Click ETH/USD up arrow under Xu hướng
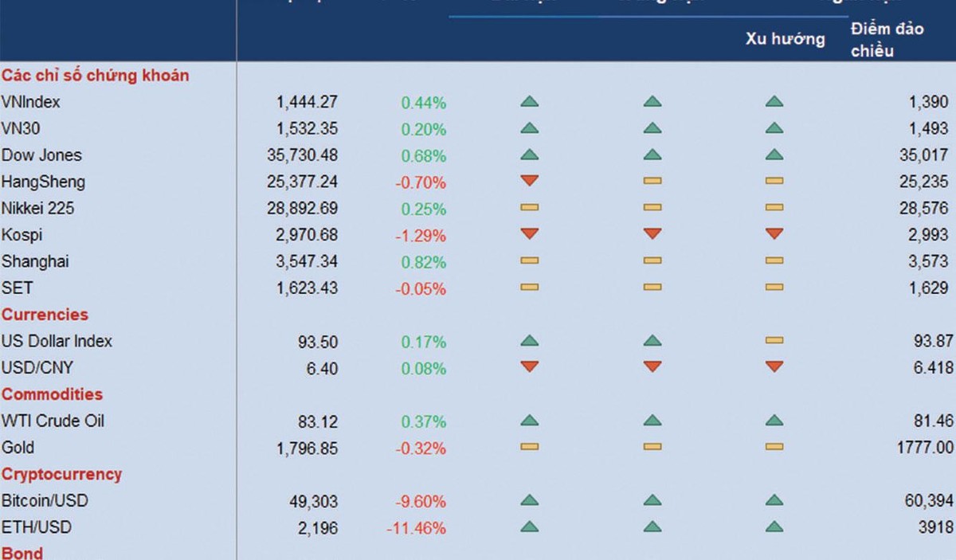Image resolution: width=956 pixels, height=560 pixels. click(x=774, y=527)
